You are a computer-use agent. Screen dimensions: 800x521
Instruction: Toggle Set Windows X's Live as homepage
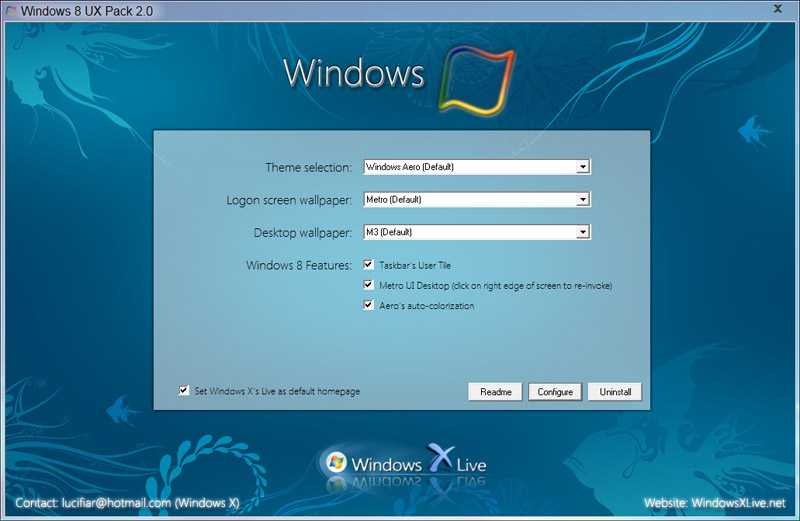[184, 390]
